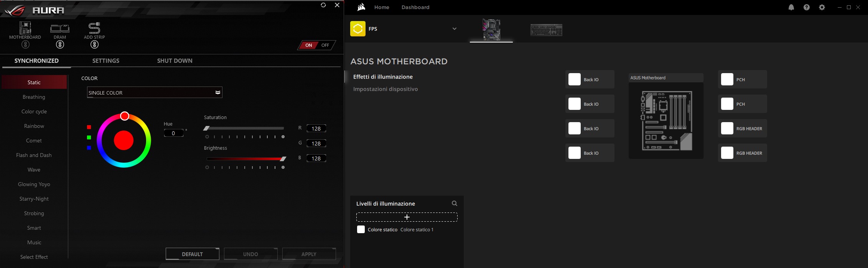This screenshot has height=268, width=868.
Task: Expand the FPS profile dropdown
Action: tap(455, 29)
